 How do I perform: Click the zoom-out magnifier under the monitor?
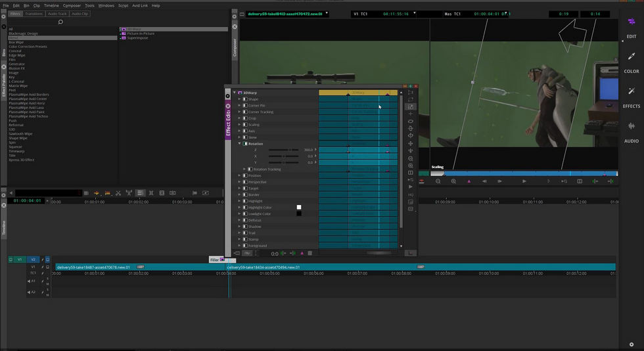(x=438, y=181)
